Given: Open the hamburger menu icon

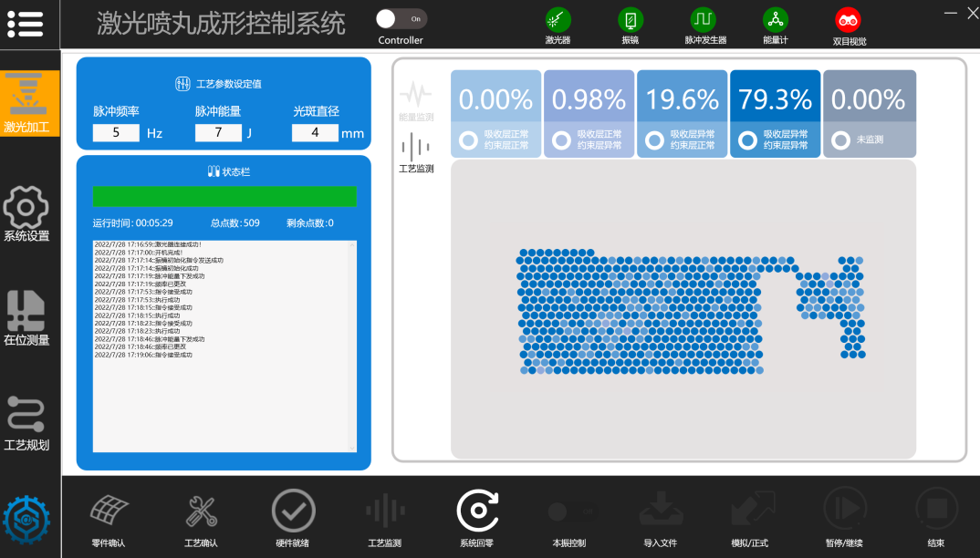Looking at the screenshot, I should 26,24.
